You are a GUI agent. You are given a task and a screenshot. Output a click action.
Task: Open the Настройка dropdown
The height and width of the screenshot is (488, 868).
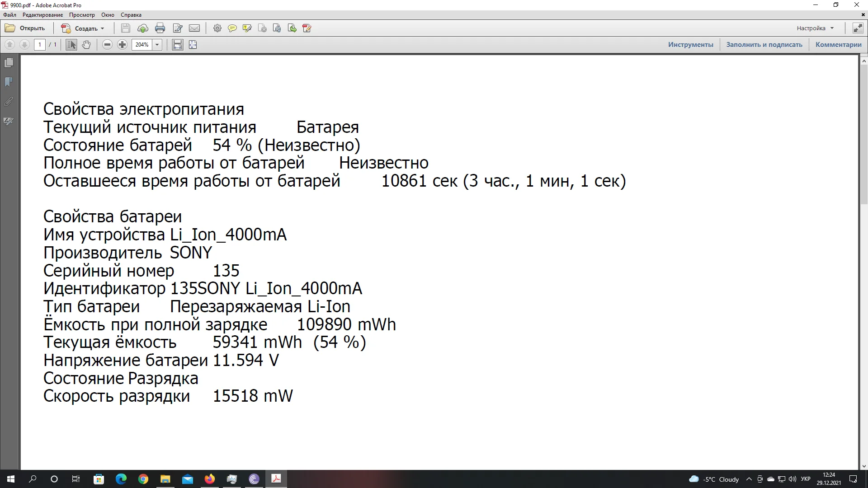[815, 28]
